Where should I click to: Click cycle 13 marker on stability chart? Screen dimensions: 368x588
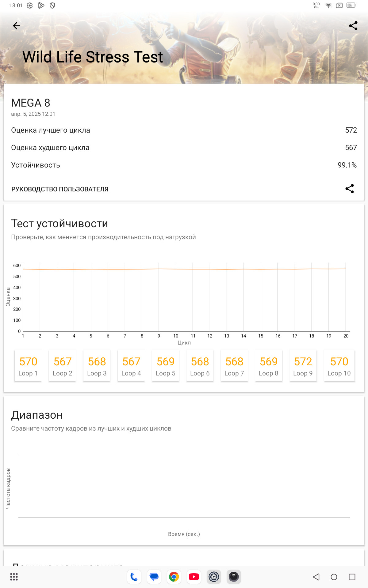coord(227,336)
